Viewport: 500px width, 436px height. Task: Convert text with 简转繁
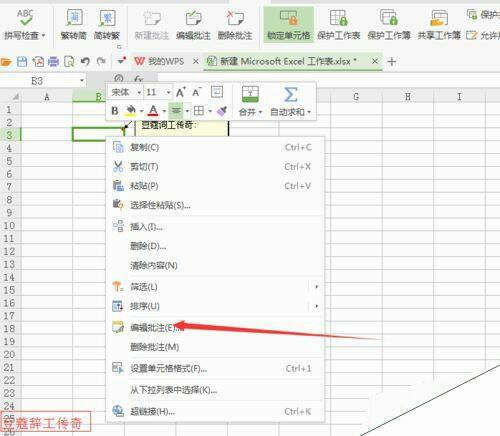tap(107, 25)
